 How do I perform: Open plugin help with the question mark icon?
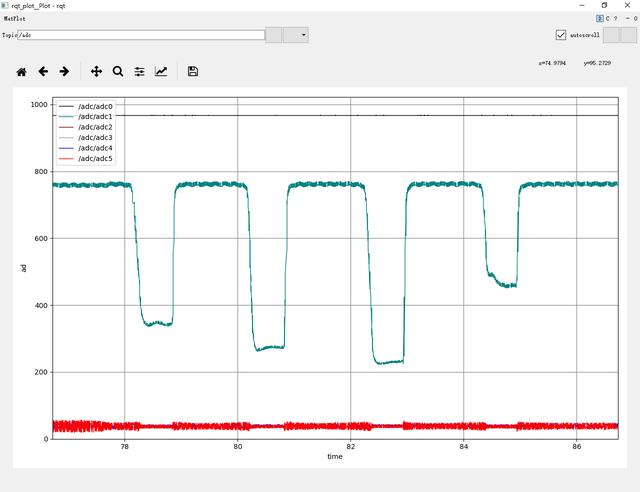[x=616, y=18]
